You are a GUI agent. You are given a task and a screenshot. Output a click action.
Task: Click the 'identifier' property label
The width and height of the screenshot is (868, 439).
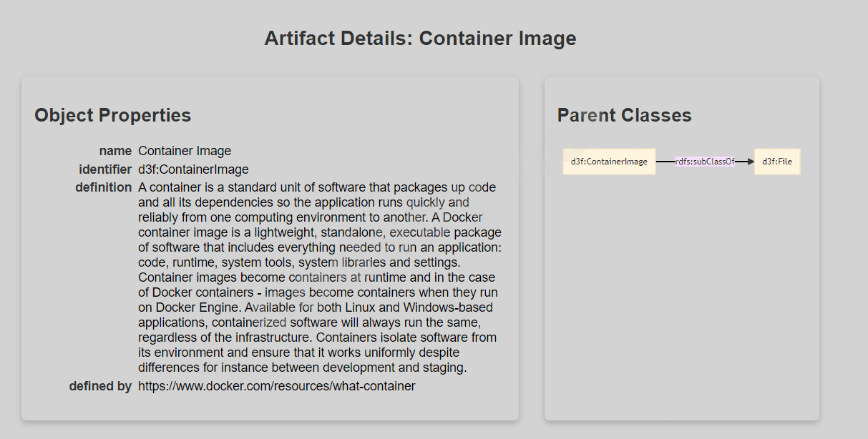click(x=105, y=169)
